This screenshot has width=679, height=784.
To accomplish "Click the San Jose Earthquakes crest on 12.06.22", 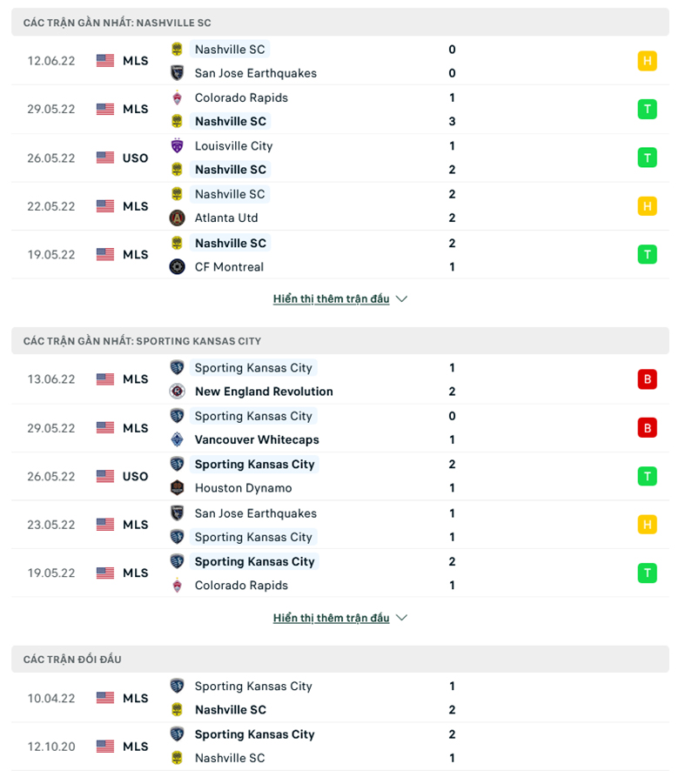I will pos(177,73).
